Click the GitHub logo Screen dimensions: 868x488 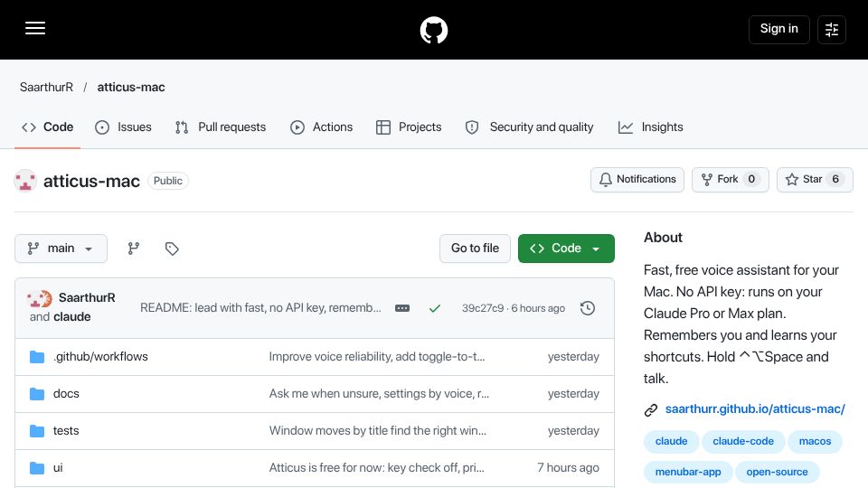click(433, 30)
